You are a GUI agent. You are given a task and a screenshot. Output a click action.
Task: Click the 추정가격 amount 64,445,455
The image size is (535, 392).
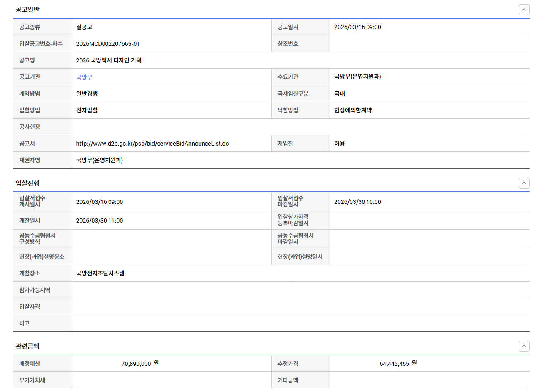[x=394, y=364]
